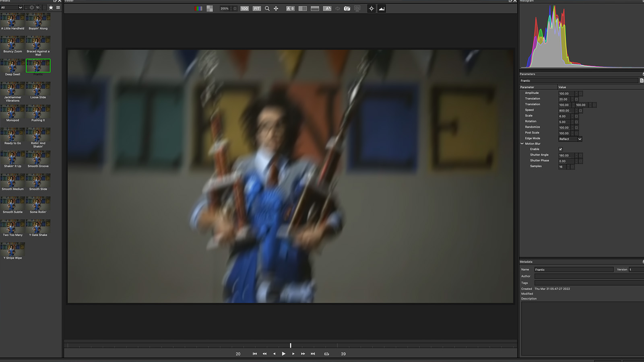The height and width of the screenshot is (362, 644).
Task: Click the crosshair target icon near toolbar right
Action: (x=372, y=8)
